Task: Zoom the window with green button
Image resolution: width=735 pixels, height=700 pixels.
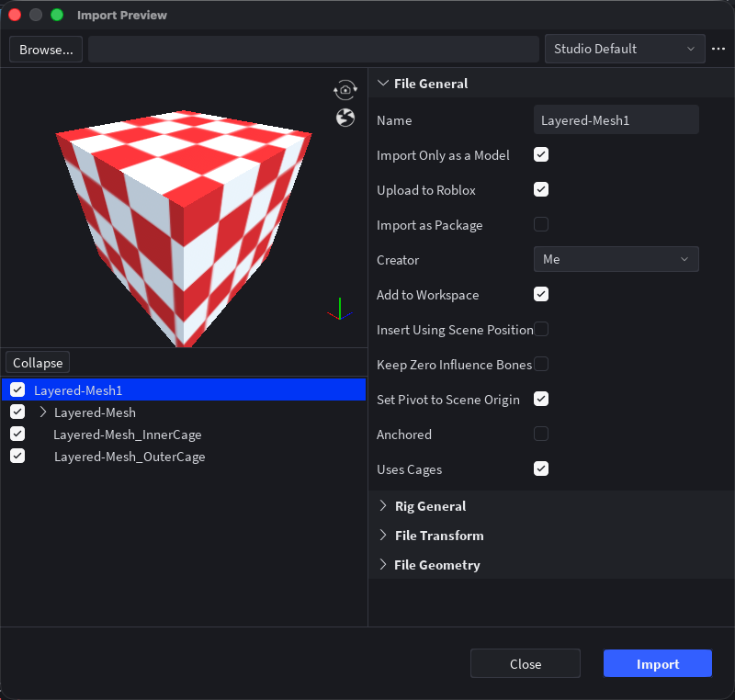Action: (57, 15)
